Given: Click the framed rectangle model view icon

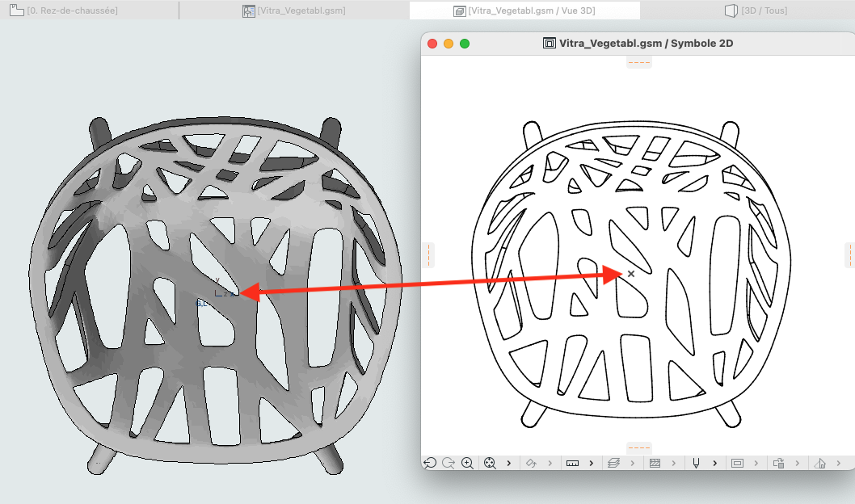Looking at the screenshot, I should [737, 463].
